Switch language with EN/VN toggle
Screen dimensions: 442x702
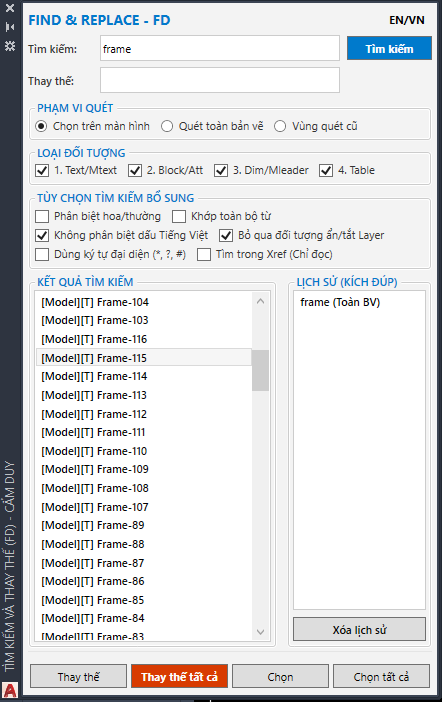click(x=407, y=20)
